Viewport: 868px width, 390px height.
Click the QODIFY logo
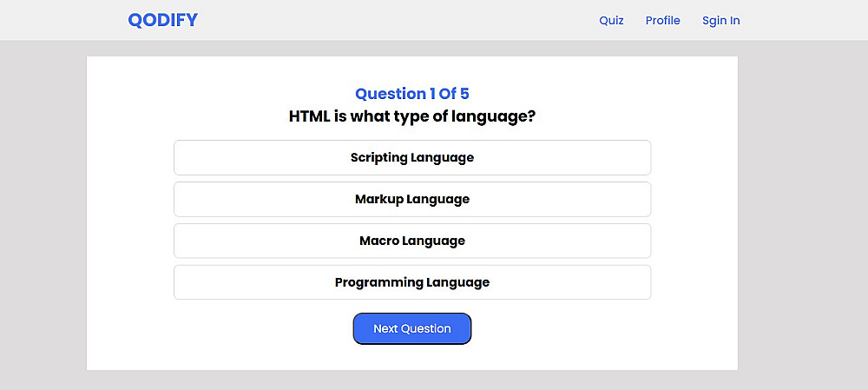[162, 20]
